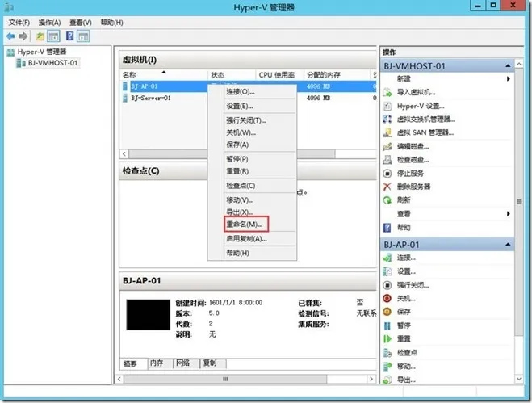This screenshot has width=532, height=403.
Task: Click the 设置 icon under BJ-AP-01 actions
Action: pos(387,271)
